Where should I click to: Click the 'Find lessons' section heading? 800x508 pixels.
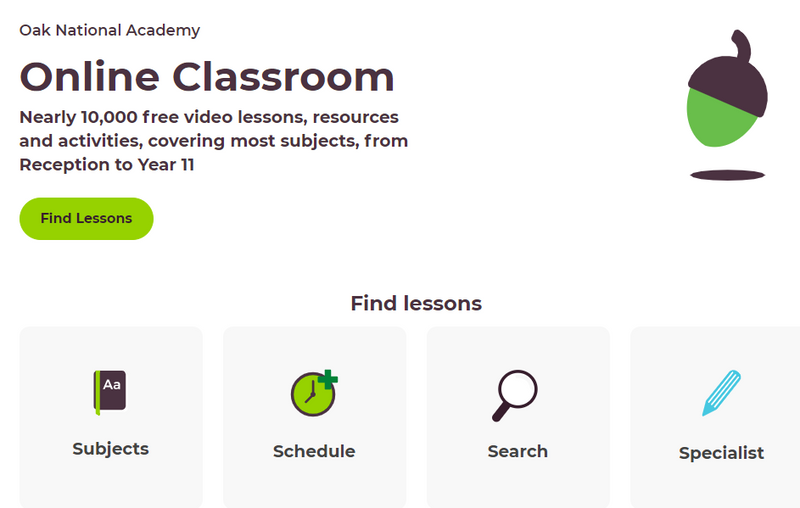point(416,303)
